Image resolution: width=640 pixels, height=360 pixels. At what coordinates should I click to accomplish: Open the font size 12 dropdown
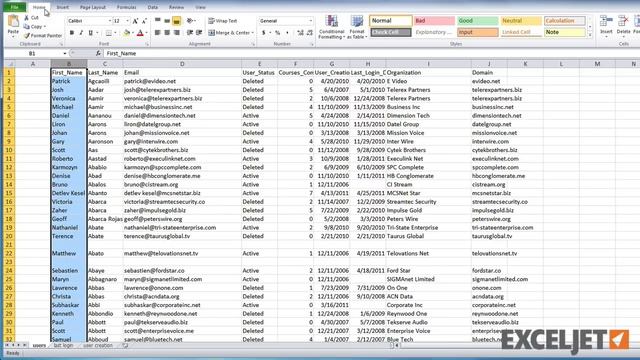point(127,21)
